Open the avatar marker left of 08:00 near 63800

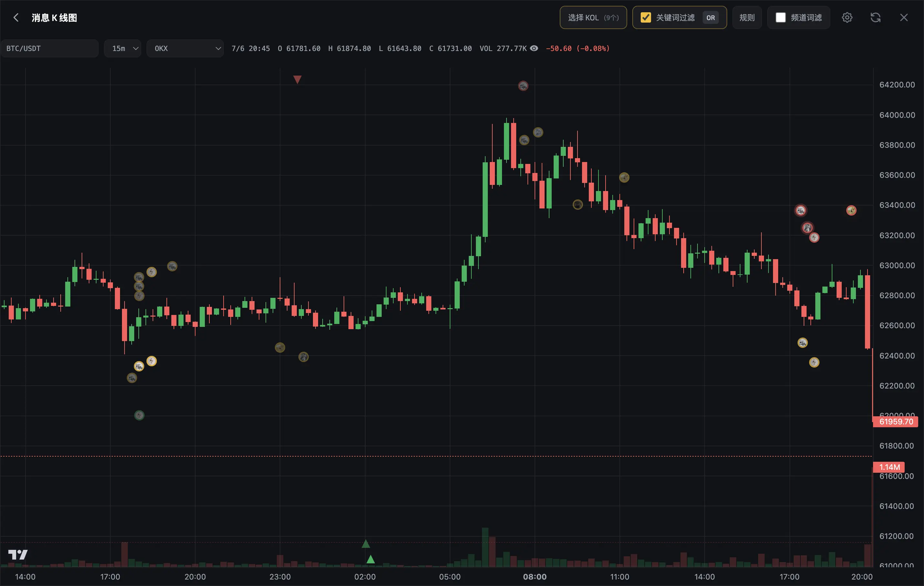point(524,140)
